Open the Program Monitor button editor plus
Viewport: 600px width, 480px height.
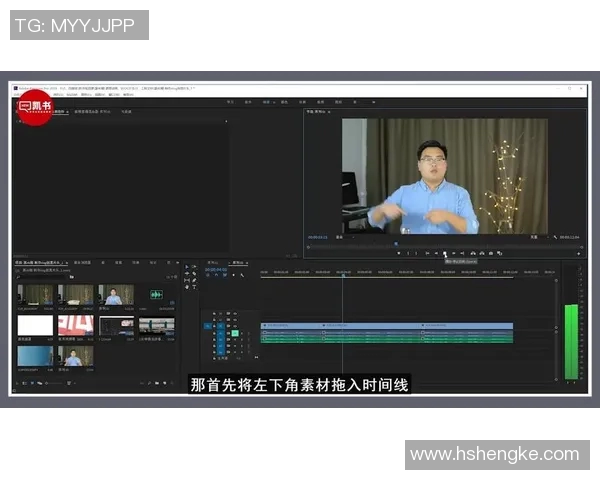coord(579,253)
